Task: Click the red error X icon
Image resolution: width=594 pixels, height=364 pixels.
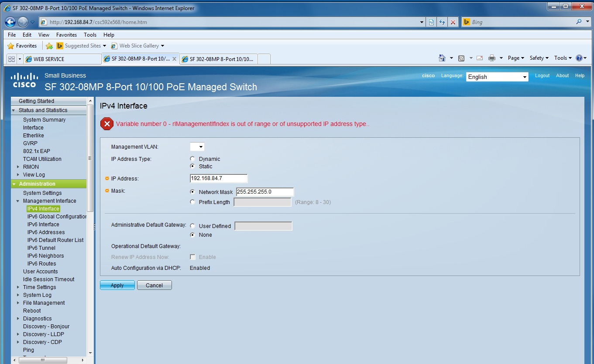Action: [x=106, y=124]
